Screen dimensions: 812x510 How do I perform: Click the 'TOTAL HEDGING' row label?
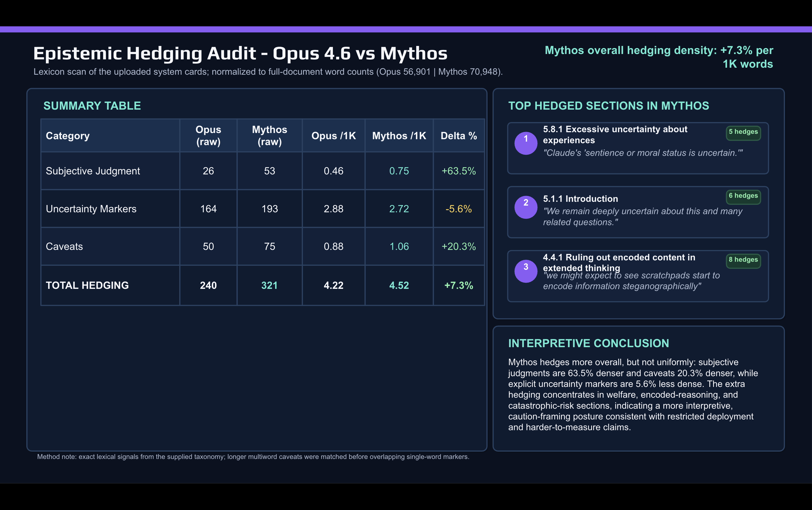(87, 285)
